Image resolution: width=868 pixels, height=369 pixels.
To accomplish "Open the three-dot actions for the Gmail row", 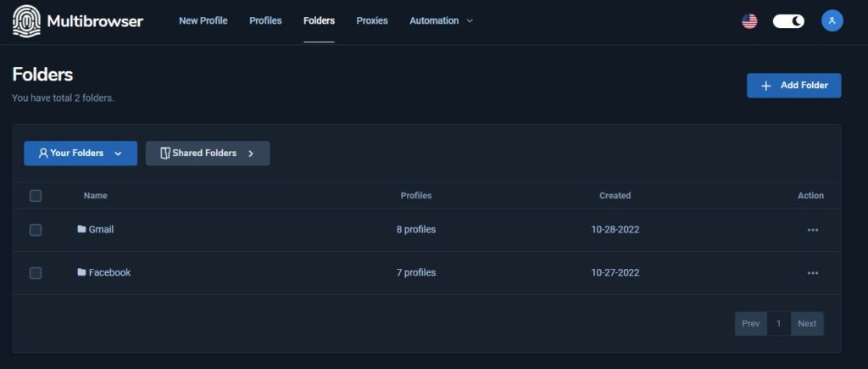I will tap(813, 229).
